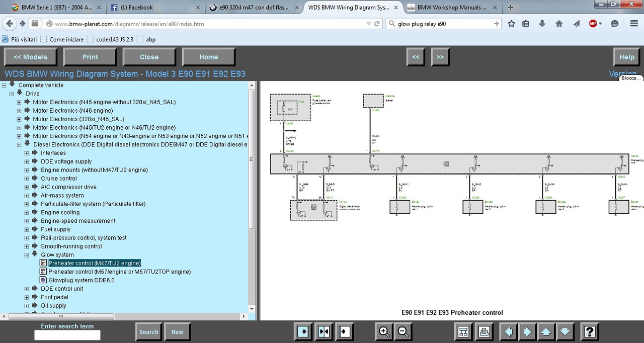The width and height of the screenshot is (644, 343).
Task: Collapse the Drive tree node
Action: tap(12, 94)
